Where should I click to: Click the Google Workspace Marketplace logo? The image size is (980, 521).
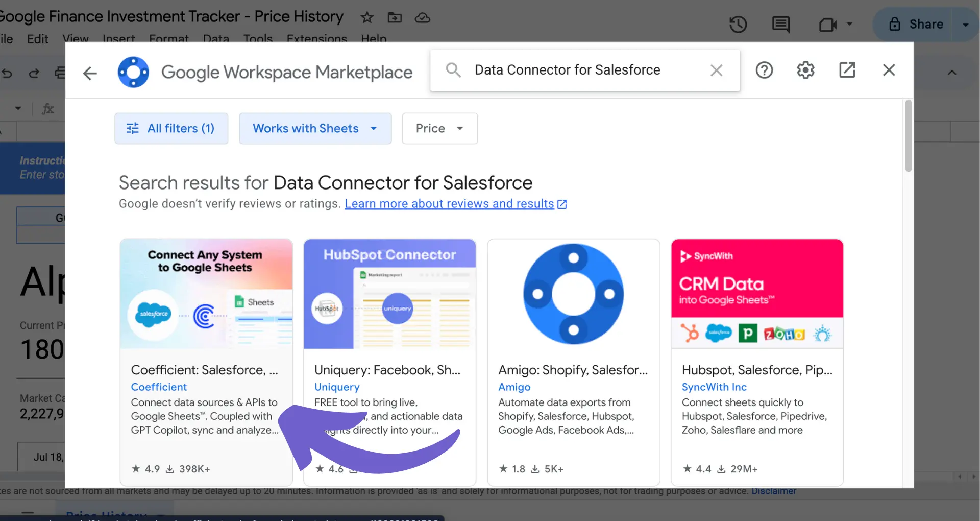click(x=133, y=72)
